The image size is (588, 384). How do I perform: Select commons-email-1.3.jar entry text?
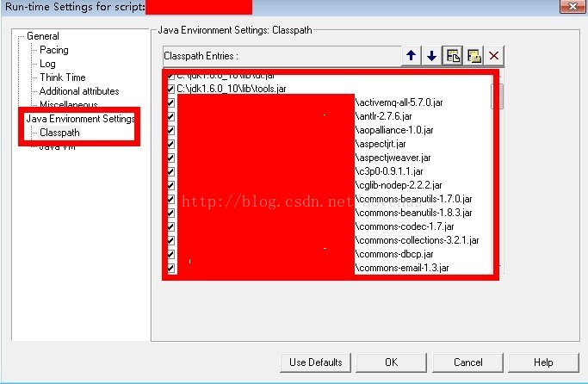click(402, 268)
